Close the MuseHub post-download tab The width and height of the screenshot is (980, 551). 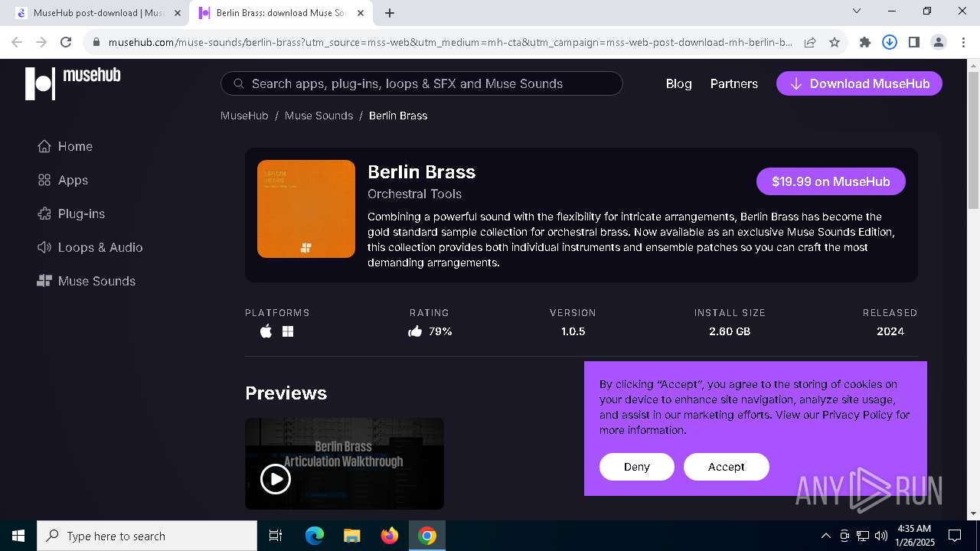(x=177, y=13)
